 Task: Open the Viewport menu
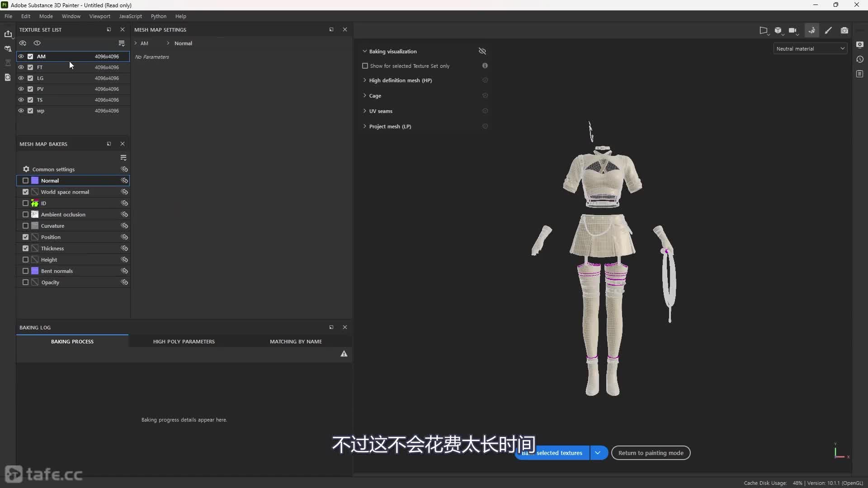point(99,16)
